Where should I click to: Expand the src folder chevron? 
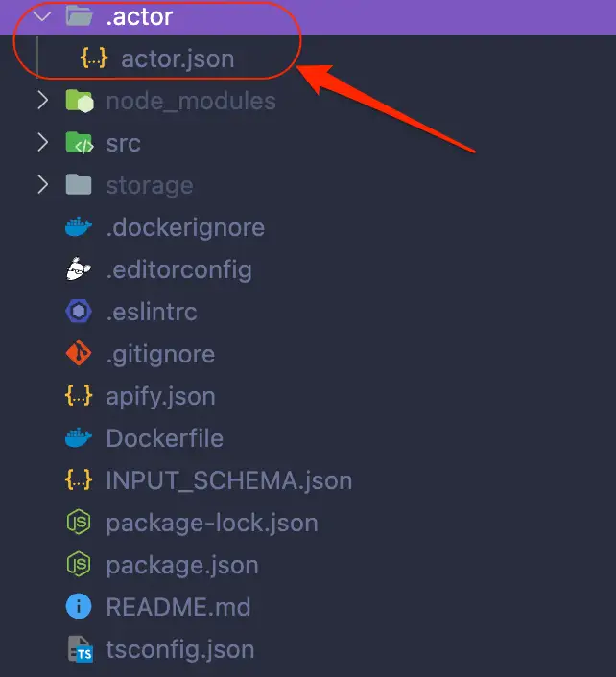(x=42, y=143)
